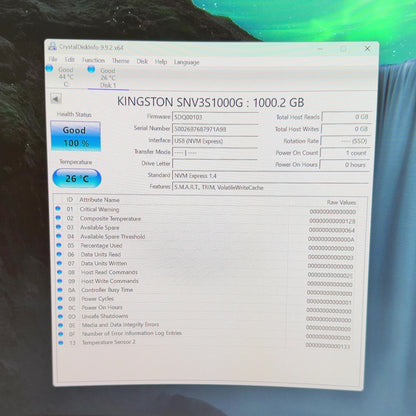The width and height of the screenshot is (416, 416).
Task: Click the 26 °C temperature button
Action: pos(77,178)
